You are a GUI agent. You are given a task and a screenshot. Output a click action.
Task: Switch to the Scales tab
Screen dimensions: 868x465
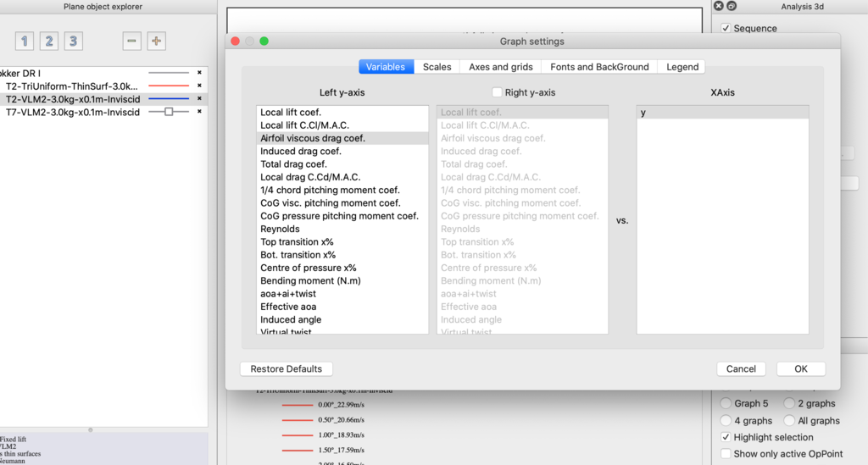[437, 67]
